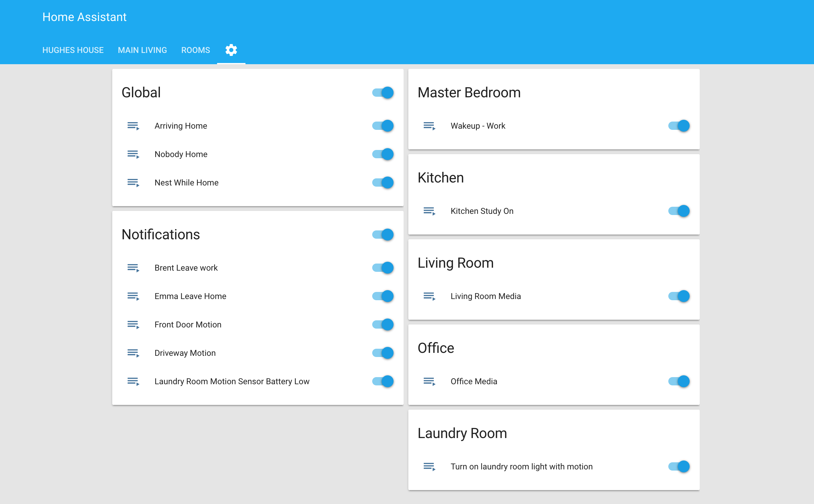Click the laundry room light automation icon

coord(429,467)
